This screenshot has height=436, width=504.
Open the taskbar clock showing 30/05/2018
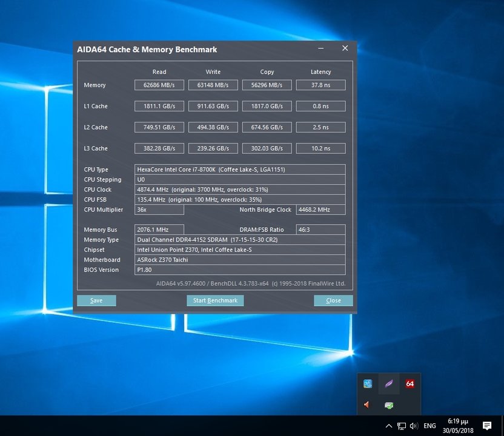click(x=458, y=426)
